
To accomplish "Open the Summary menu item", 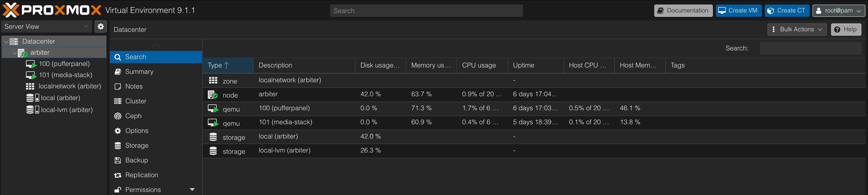I will pyautogui.click(x=139, y=72).
